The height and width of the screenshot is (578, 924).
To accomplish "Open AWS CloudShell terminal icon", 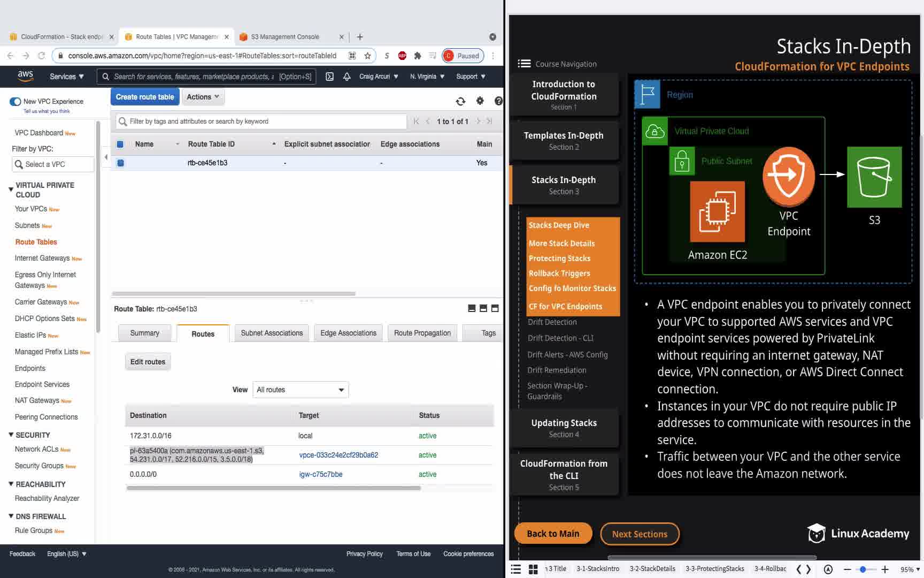I will 330,77.
